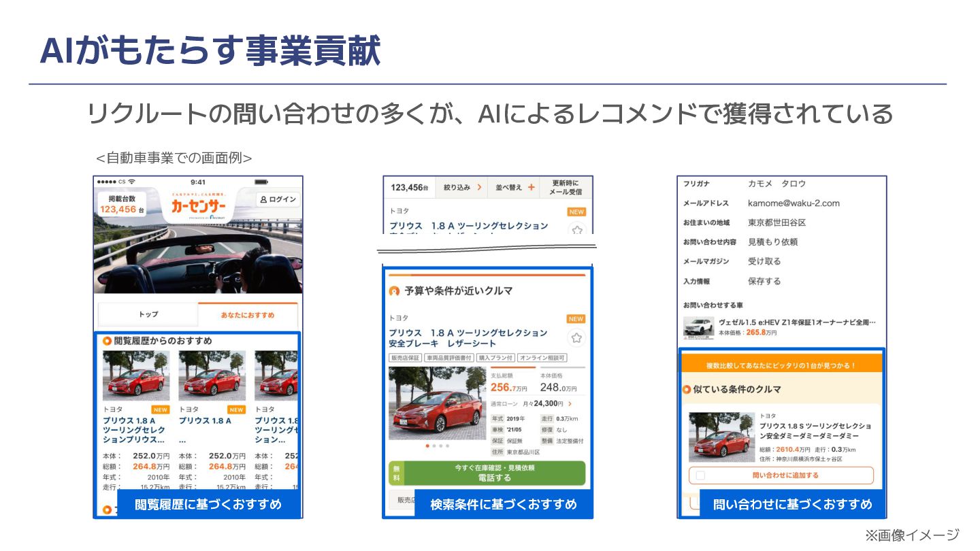Image resolution: width=980 pixels, height=551 pixels.
Task: Click the 販売店保証 tag
Action: (405, 358)
